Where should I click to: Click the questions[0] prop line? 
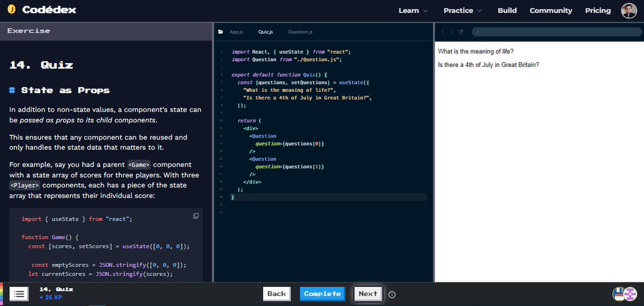289,144
